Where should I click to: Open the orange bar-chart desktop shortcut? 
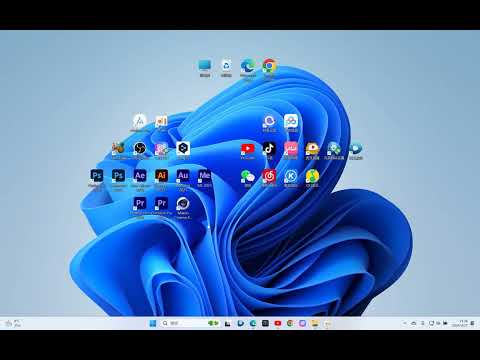click(161, 123)
